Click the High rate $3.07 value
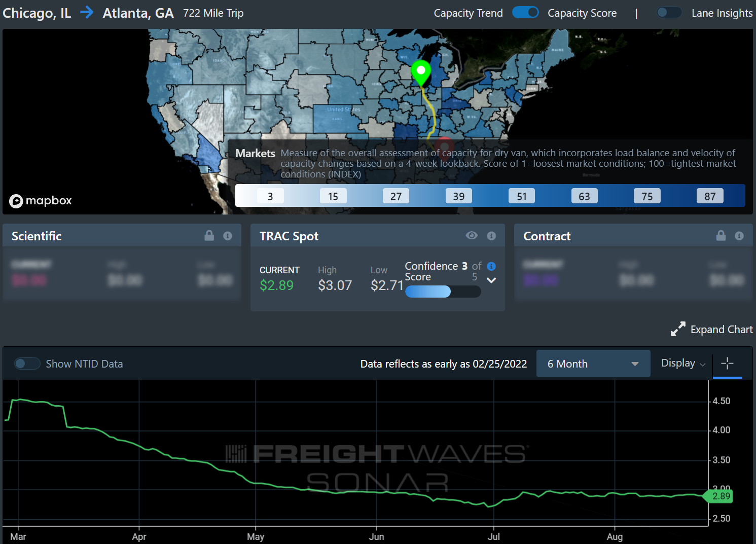756x544 pixels. [335, 285]
